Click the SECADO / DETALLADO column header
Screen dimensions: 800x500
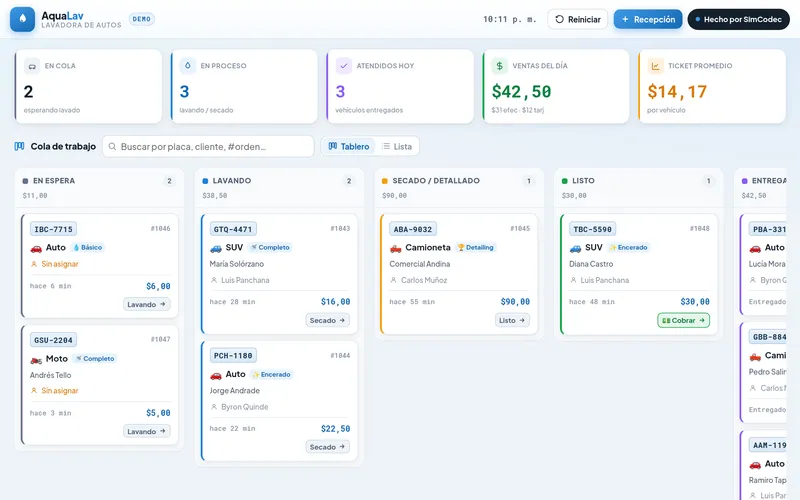[436, 181]
